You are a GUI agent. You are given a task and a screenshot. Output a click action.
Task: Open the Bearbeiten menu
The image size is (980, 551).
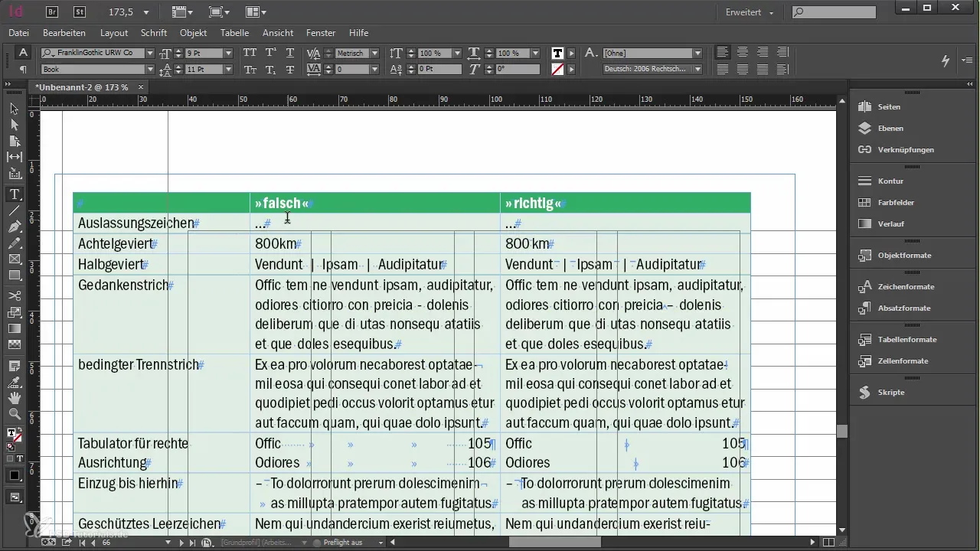coord(64,33)
